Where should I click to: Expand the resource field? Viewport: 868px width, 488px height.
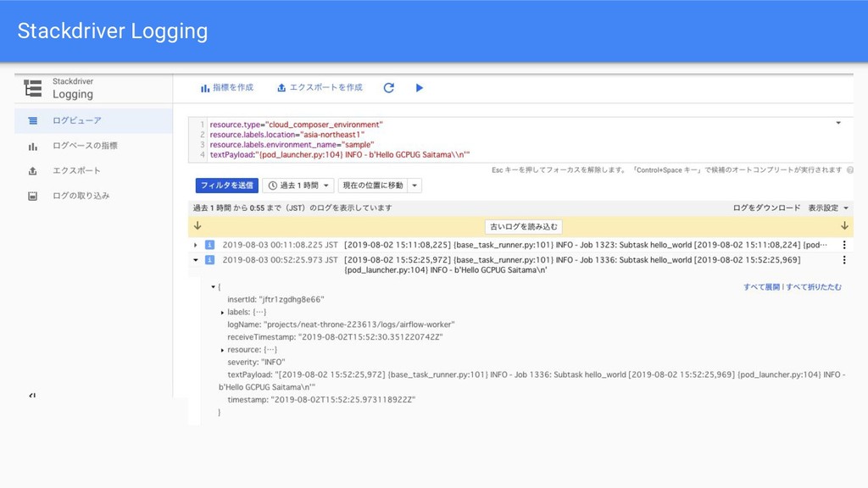[x=223, y=350]
